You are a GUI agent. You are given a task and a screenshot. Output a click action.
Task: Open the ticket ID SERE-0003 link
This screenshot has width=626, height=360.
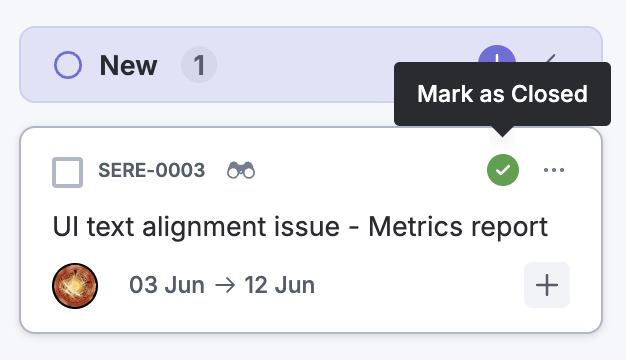pos(152,170)
